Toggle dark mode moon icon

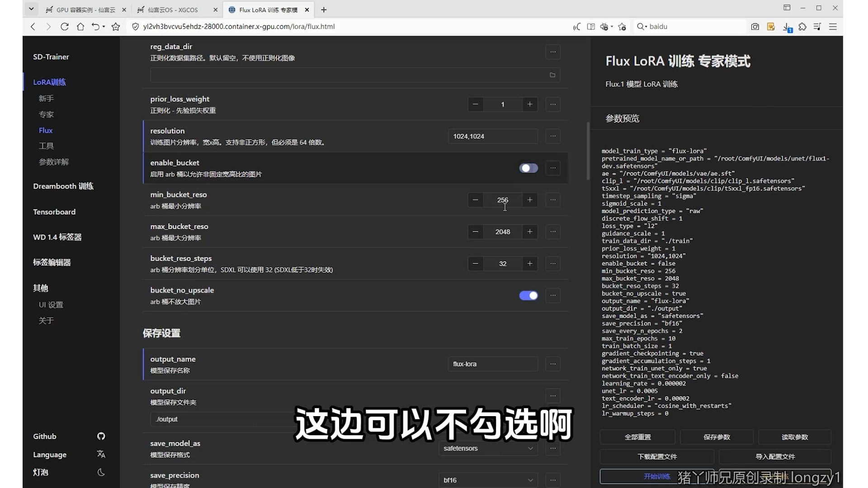click(101, 472)
